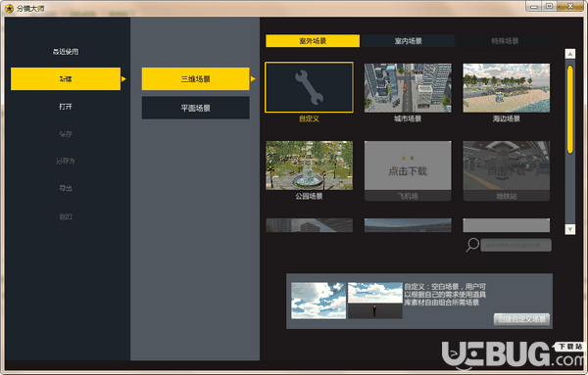Select the 平面场景 option

pyautogui.click(x=195, y=108)
